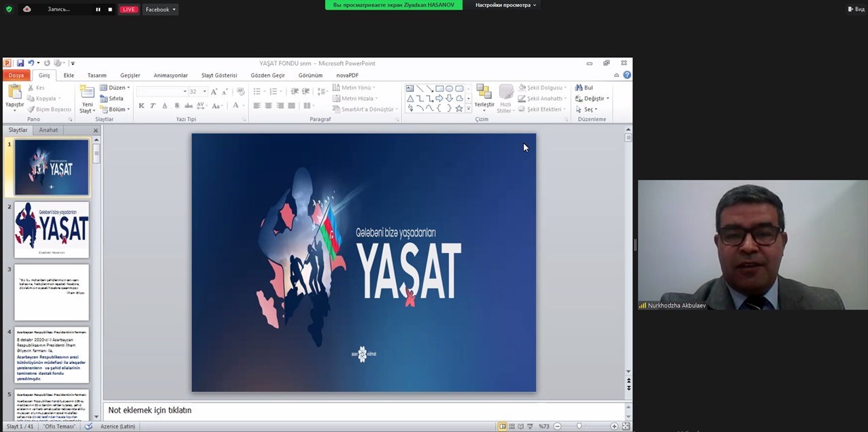Click the Azerice (Latin) language indicator

(x=118, y=427)
